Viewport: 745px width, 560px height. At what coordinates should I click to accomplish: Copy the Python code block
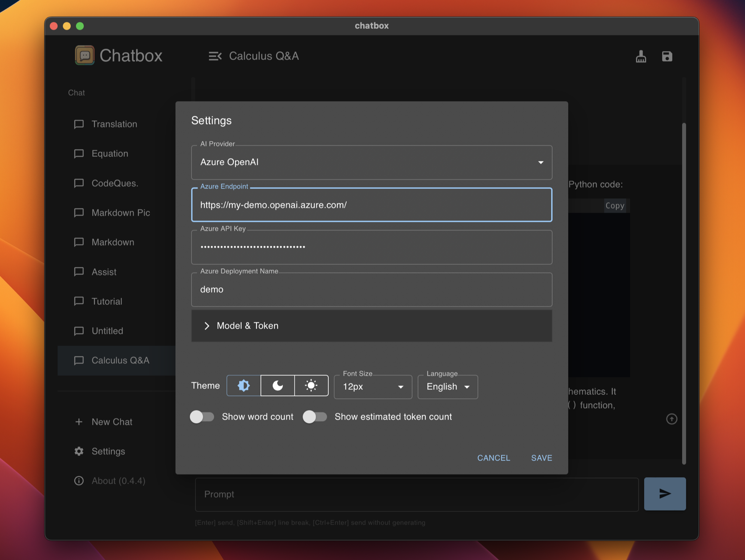point(615,205)
